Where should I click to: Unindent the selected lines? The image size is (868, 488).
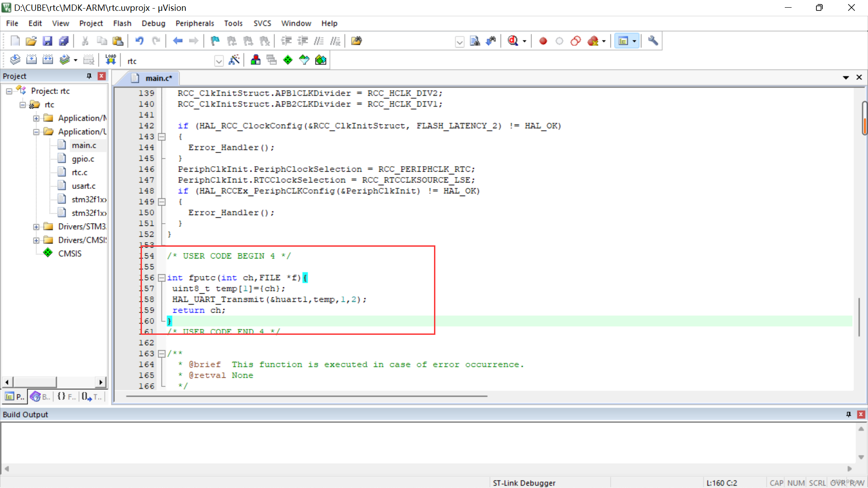click(x=302, y=41)
